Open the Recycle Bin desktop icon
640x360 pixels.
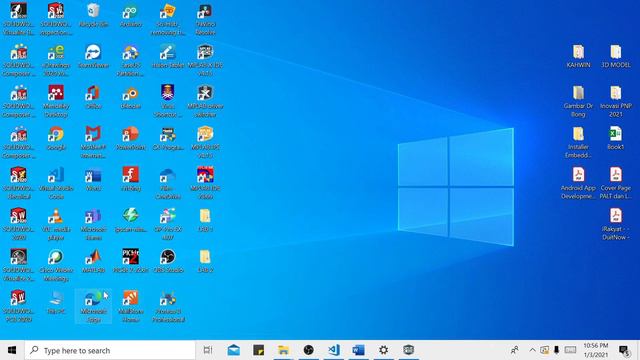click(93, 16)
